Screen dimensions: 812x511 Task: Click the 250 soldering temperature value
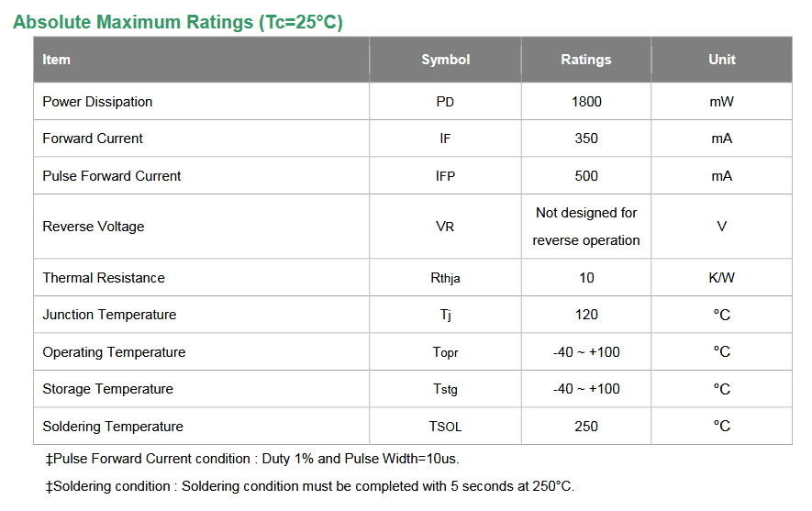click(586, 426)
